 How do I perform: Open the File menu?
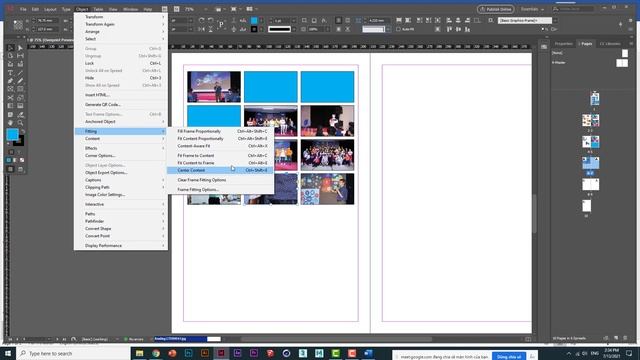click(x=23, y=9)
